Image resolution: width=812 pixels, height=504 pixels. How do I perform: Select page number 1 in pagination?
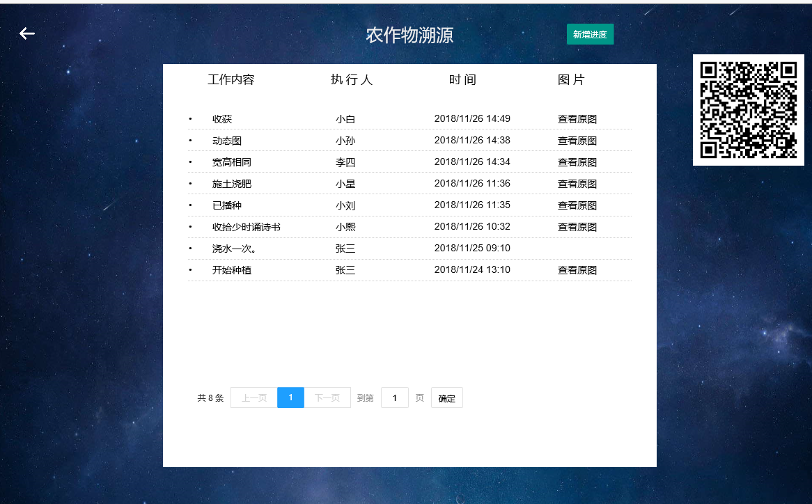[290, 397]
